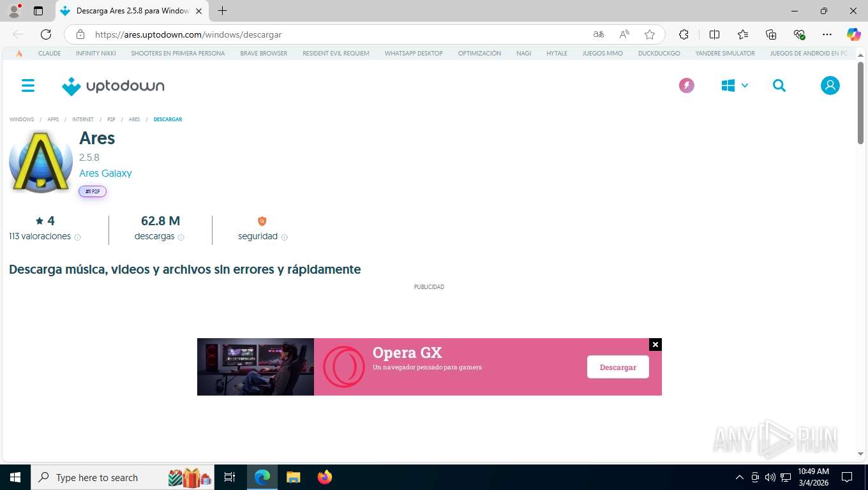Show info about 113 valoraciones
The image size is (868, 490).
click(78, 237)
